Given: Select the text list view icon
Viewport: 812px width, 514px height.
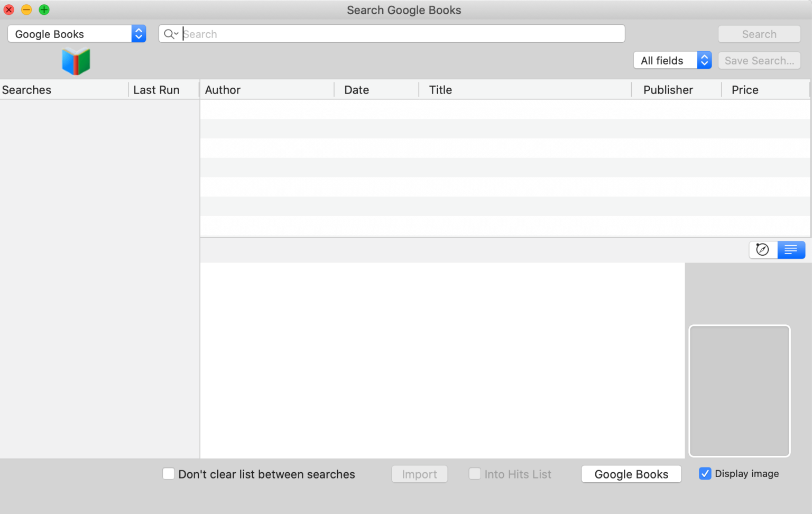Looking at the screenshot, I should pos(791,249).
